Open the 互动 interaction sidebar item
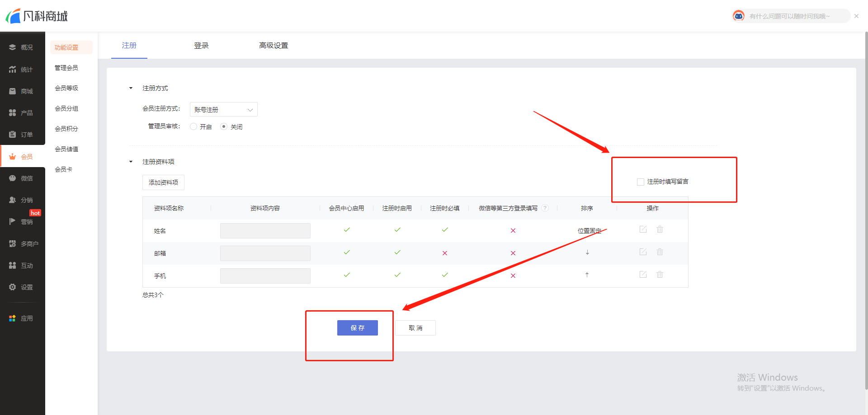Screen dimensions: 868x415 pos(21,266)
